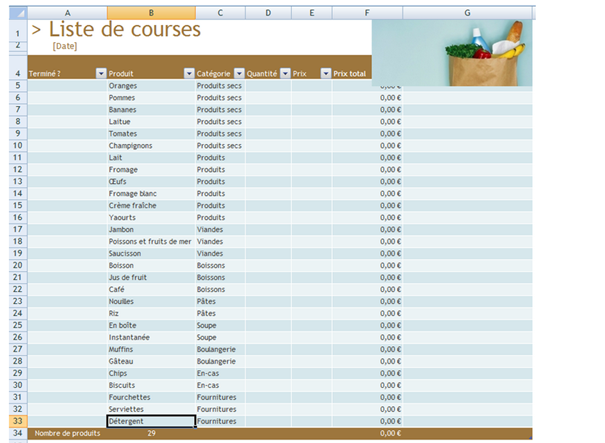
Task: Select column F header
Action: pyautogui.click(x=367, y=13)
